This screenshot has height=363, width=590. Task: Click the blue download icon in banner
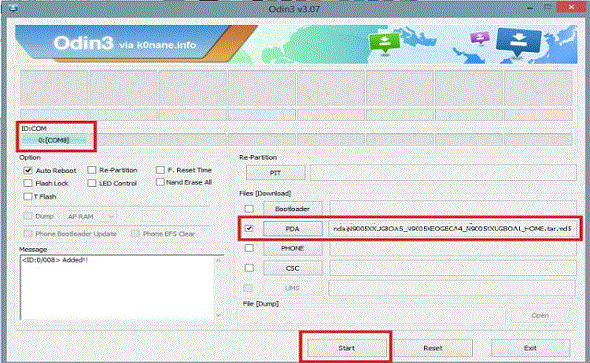coord(519,42)
